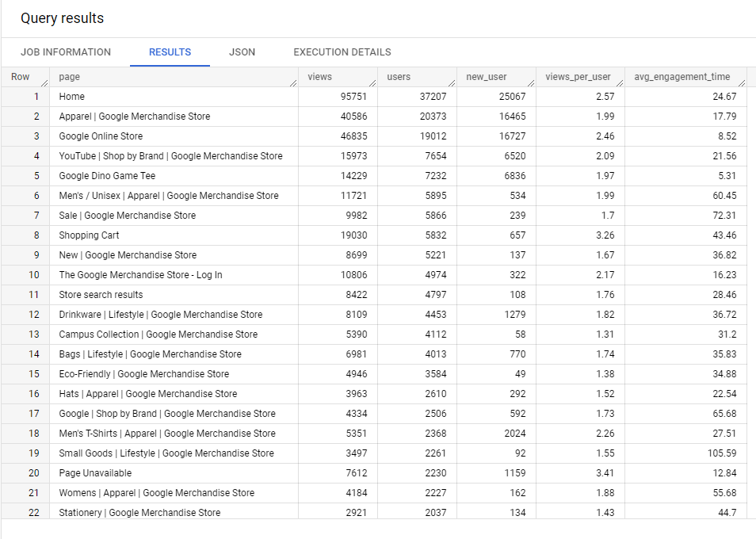Select 'Stationery | Google Merchandise Store' cell
The width and height of the screenshot is (756, 539).
(x=174, y=511)
